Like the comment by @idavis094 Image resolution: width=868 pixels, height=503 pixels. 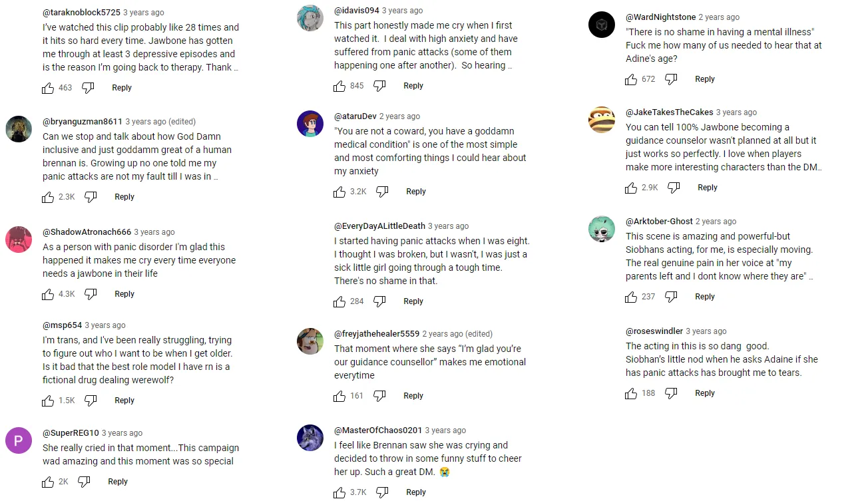point(339,86)
